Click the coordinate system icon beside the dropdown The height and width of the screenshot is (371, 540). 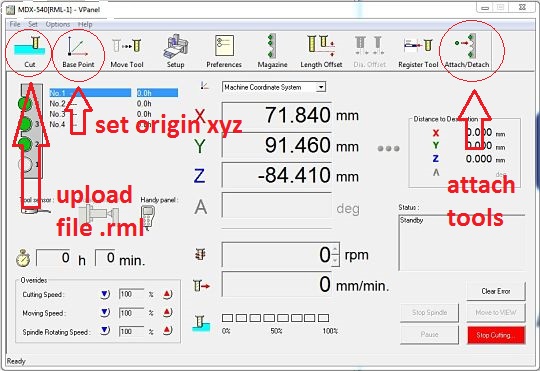click(x=205, y=86)
